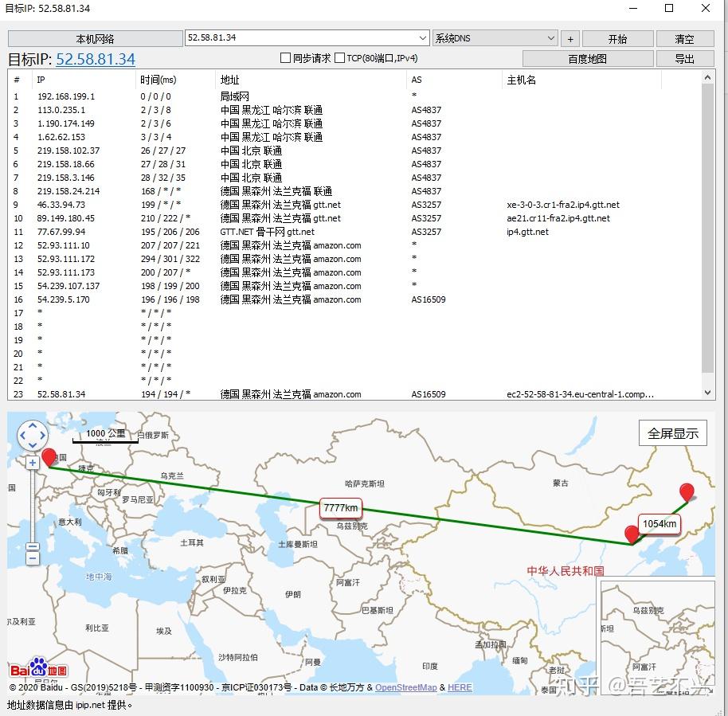The height and width of the screenshot is (716, 728).
Task: Open the target IP address dropdown
Action: 422,38
